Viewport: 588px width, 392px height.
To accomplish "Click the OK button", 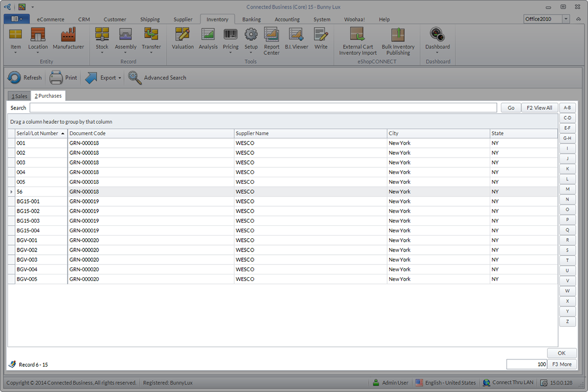I will tap(561, 353).
